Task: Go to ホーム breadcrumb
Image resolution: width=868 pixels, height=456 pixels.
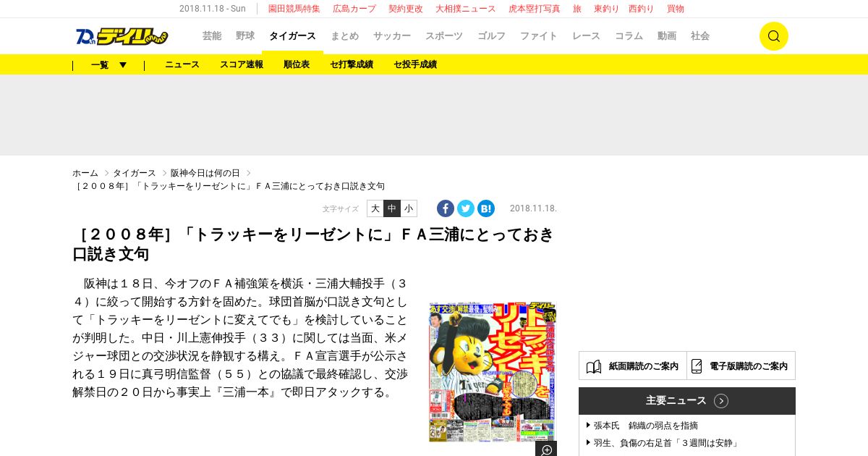Action: [85, 174]
